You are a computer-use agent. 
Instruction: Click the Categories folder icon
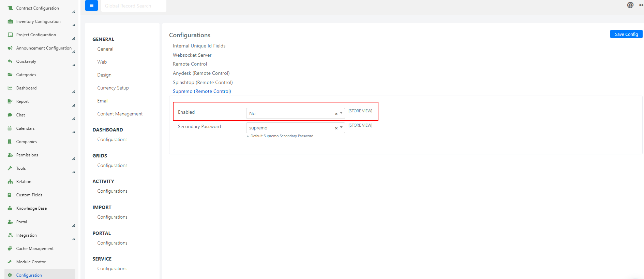10,74
